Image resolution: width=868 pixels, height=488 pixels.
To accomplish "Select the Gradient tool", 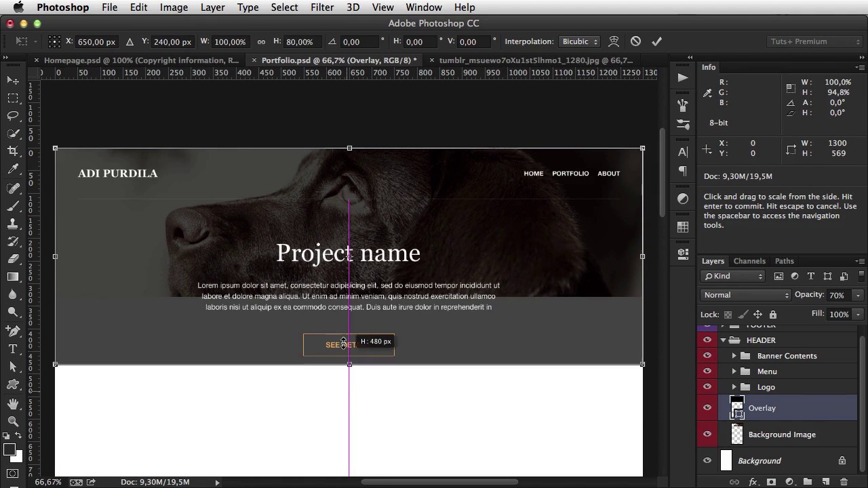I will tap(13, 277).
